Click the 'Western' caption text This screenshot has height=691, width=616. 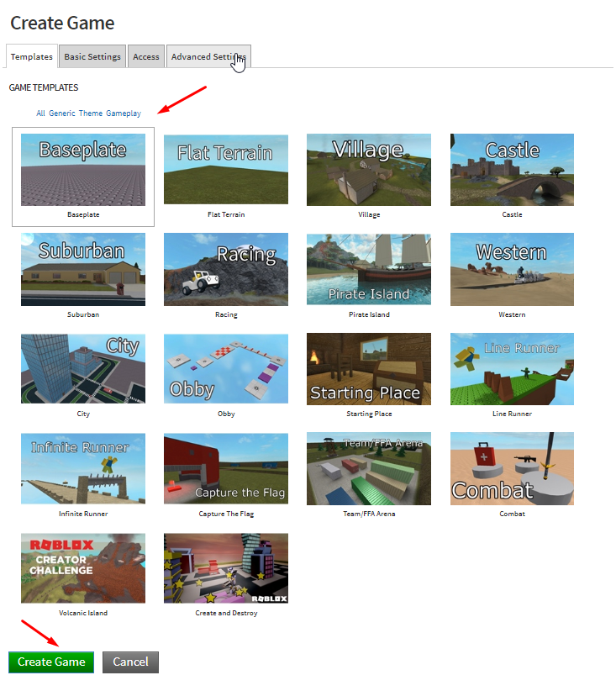pyautogui.click(x=512, y=314)
